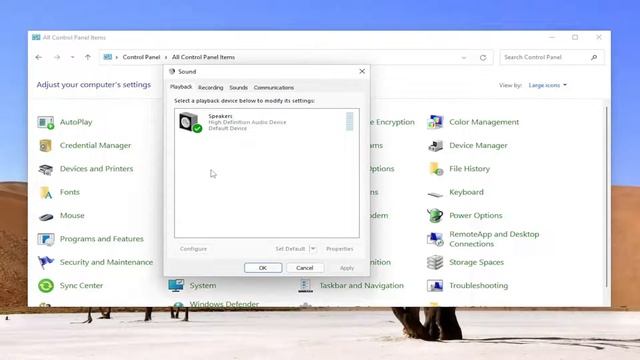Click the Set Default button

[290, 249]
